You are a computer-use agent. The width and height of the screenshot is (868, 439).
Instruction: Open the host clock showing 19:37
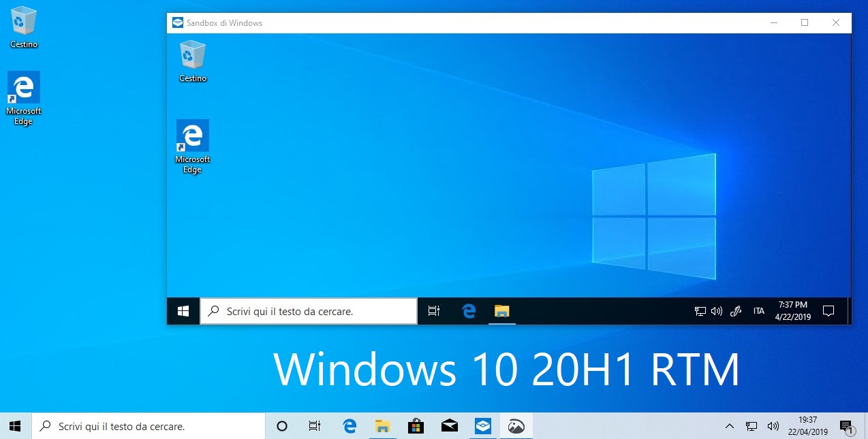807,426
